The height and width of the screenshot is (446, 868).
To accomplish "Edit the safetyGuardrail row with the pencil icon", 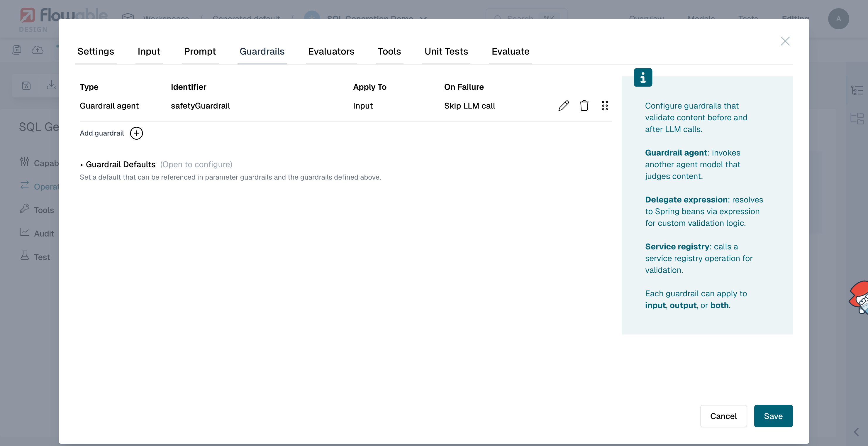I will pyautogui.click(x=563, y=106).
